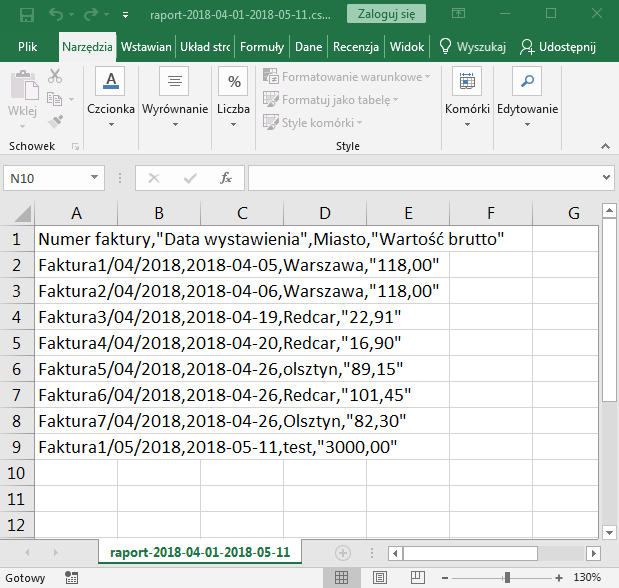619x588 pixels.
Task: Click the Save icon in title bar
Action: coord(27,15)
